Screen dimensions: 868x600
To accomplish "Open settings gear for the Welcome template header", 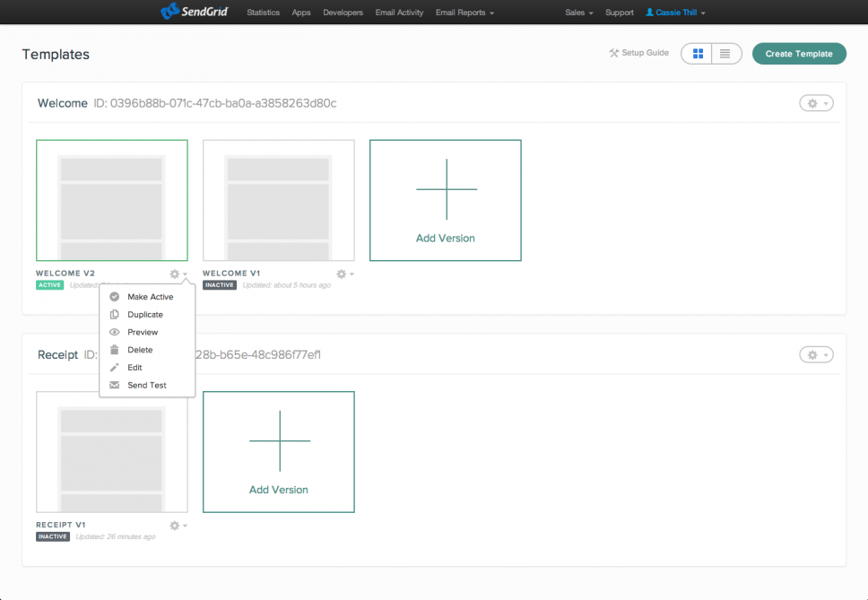I will tap(815, 102).
